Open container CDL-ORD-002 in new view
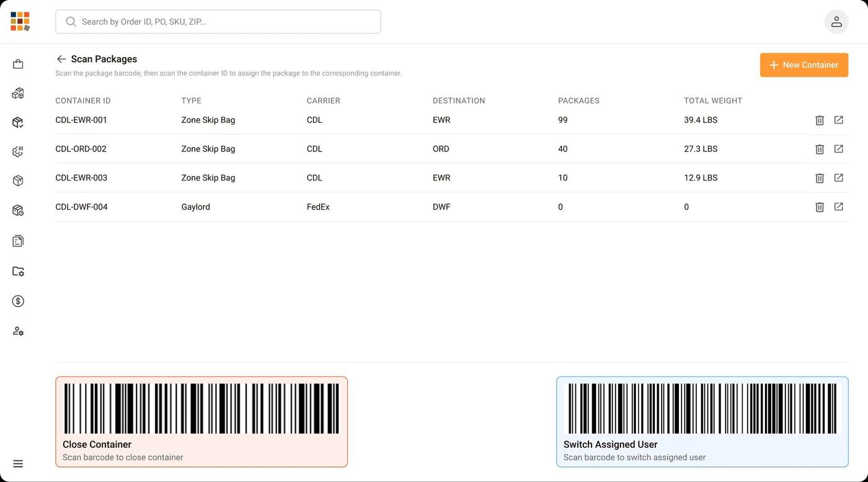Screen dimensions: 868x482 pyautogui.click(x=839, y=149)
